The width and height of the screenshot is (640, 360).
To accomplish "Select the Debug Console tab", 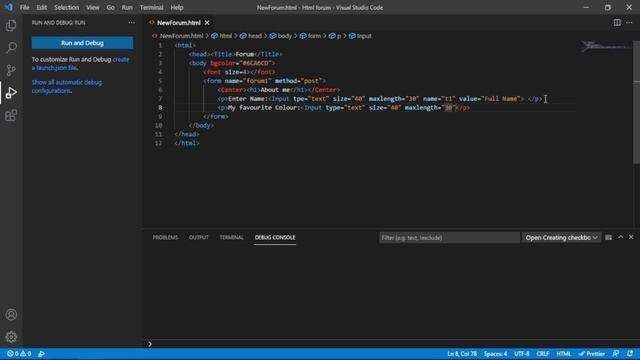I will pos(275,238).
